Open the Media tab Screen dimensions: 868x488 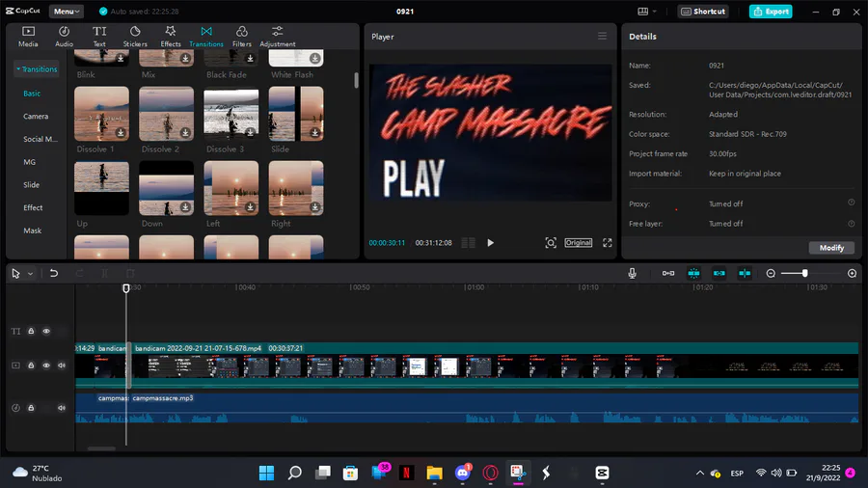(x=28, y=36)
